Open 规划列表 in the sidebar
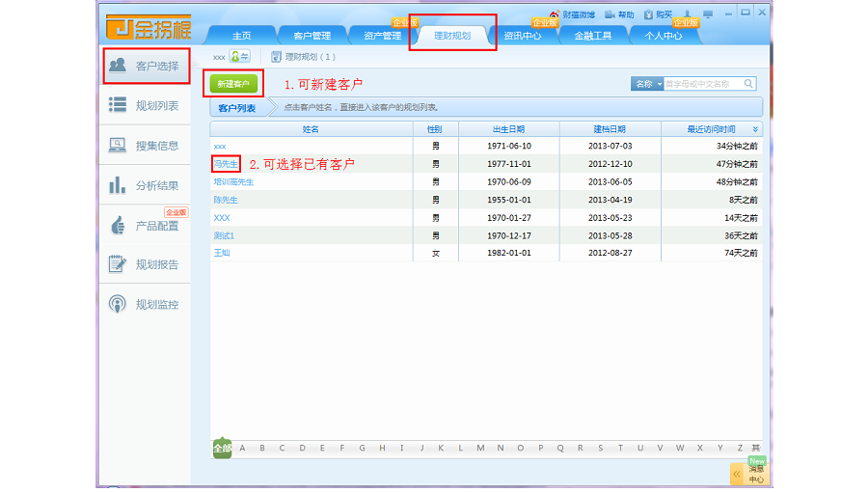This screenshot has height=492, width=868. pyautogui.click(x=146, y=106)
